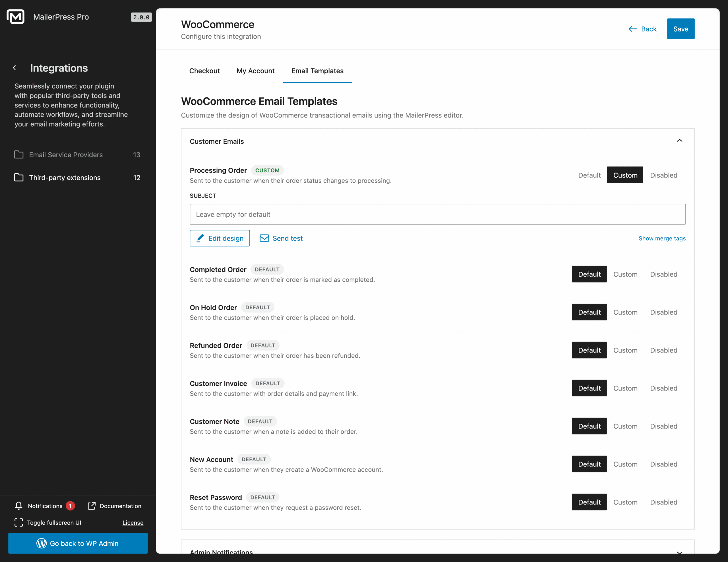Click the left arrow icon beside Back
The width and height of the screenshot is (728, 562).
tap(633, 29)
